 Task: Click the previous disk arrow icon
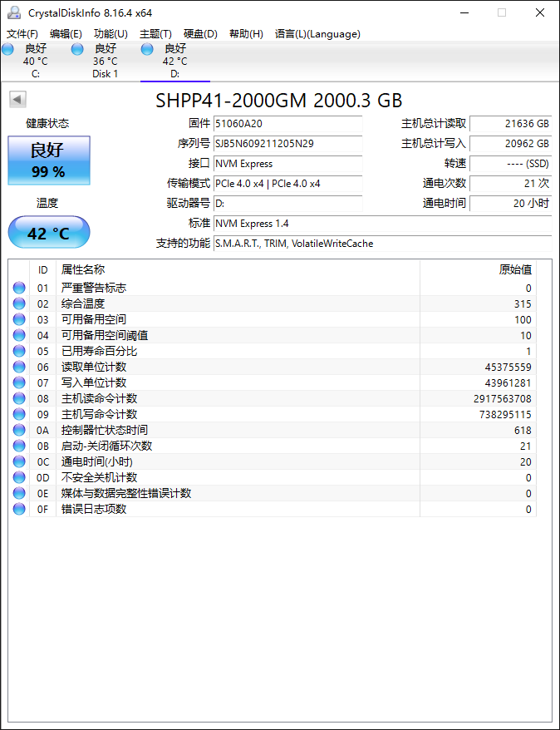coord(18,99)
